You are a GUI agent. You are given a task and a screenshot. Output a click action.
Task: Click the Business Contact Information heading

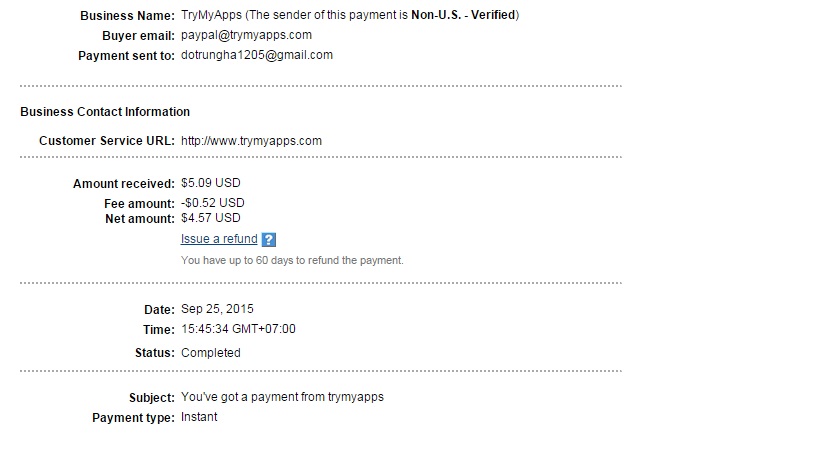105,112
